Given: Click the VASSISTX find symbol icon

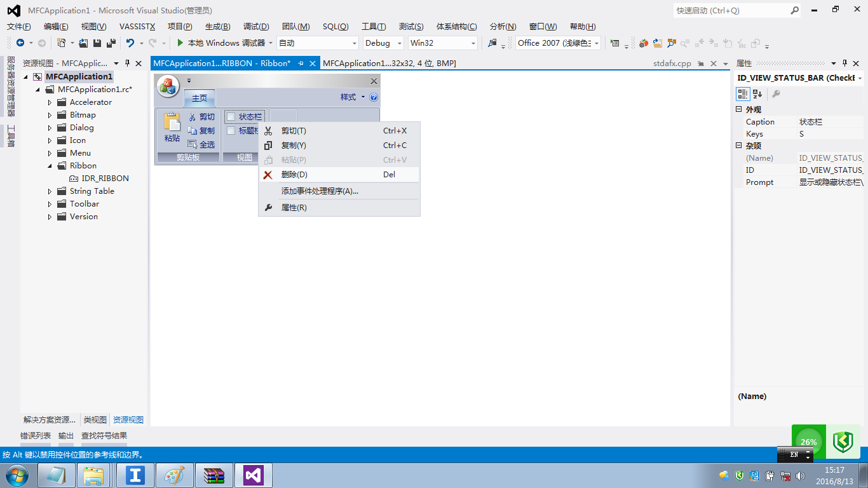Looking at the screenshot, I should (671, 43).
